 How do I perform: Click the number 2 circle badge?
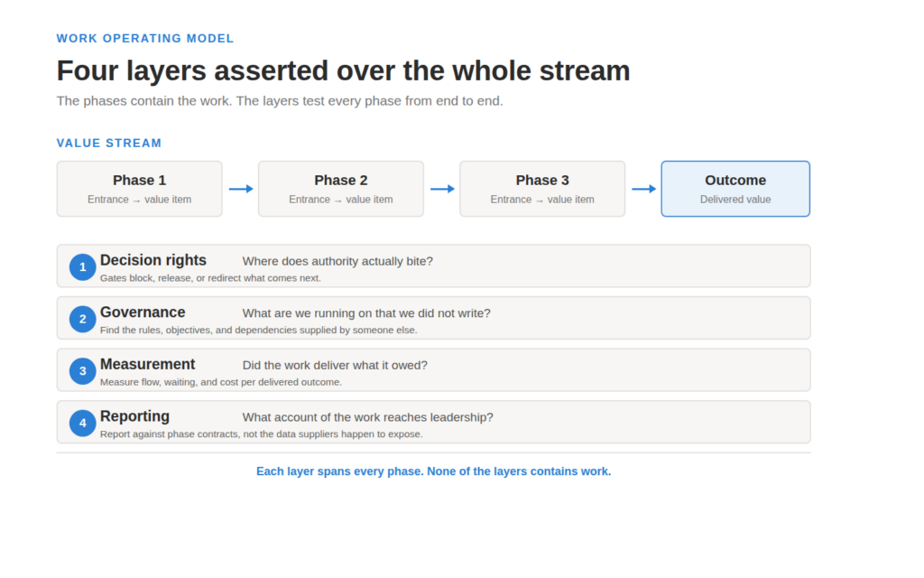pyautogui.click(x=82, y=319)
